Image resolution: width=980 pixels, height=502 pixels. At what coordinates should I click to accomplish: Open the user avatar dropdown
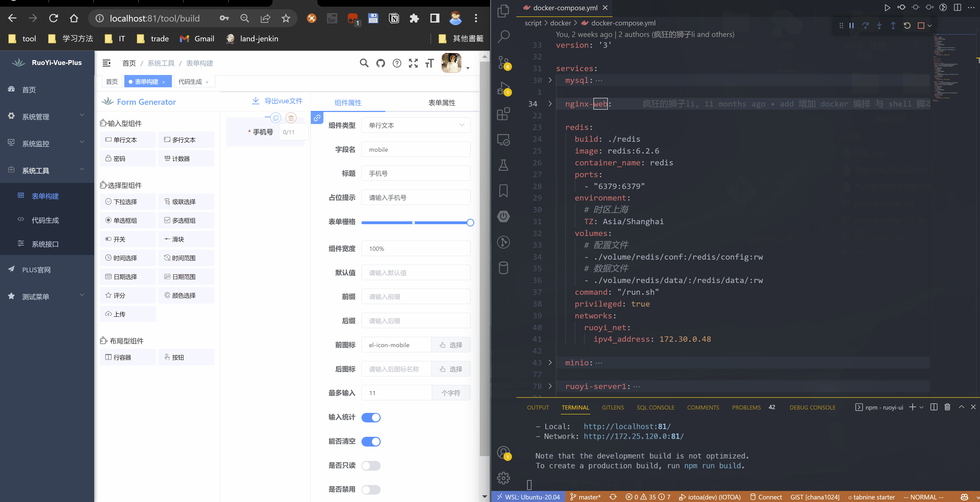[456, 63]
